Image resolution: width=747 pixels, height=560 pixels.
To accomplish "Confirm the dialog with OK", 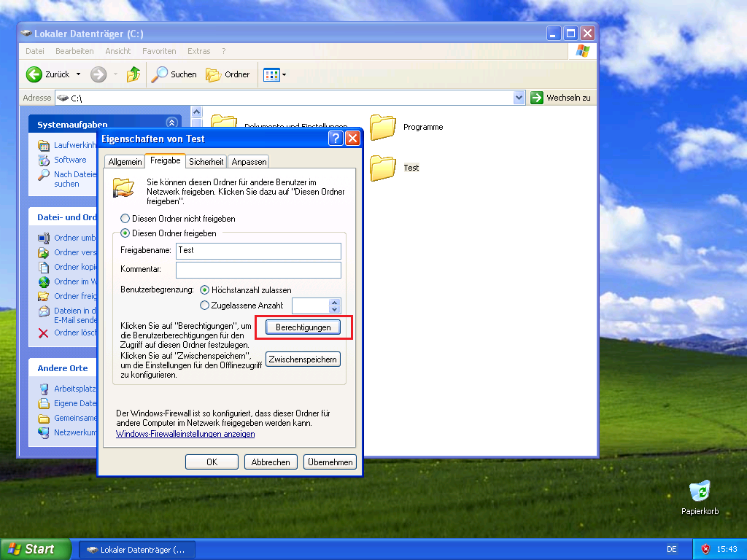I will coord(212,462).
